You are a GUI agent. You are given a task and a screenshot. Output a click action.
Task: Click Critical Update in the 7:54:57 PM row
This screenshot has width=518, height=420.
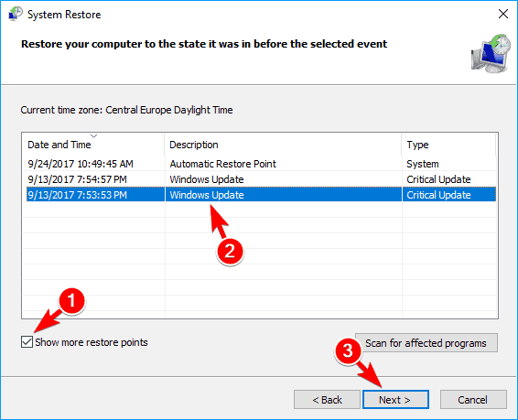(x=438, y=179)
